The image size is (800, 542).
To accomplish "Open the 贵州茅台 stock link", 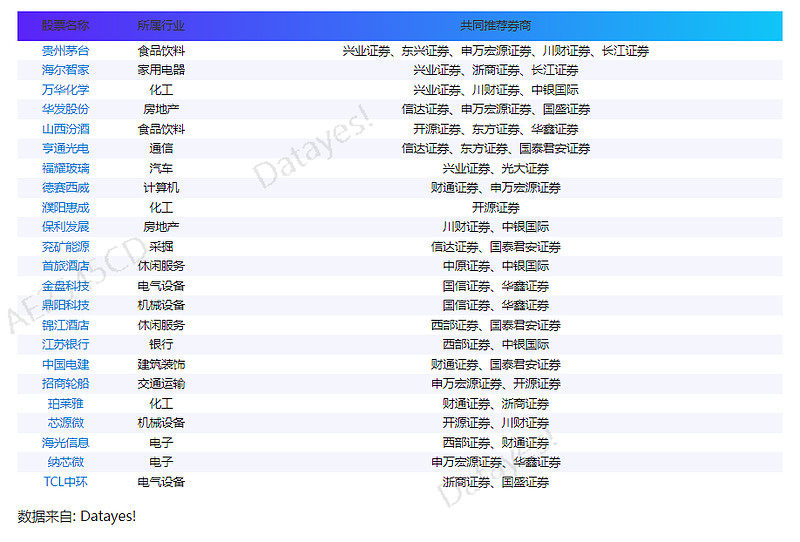I will point(65,50).
